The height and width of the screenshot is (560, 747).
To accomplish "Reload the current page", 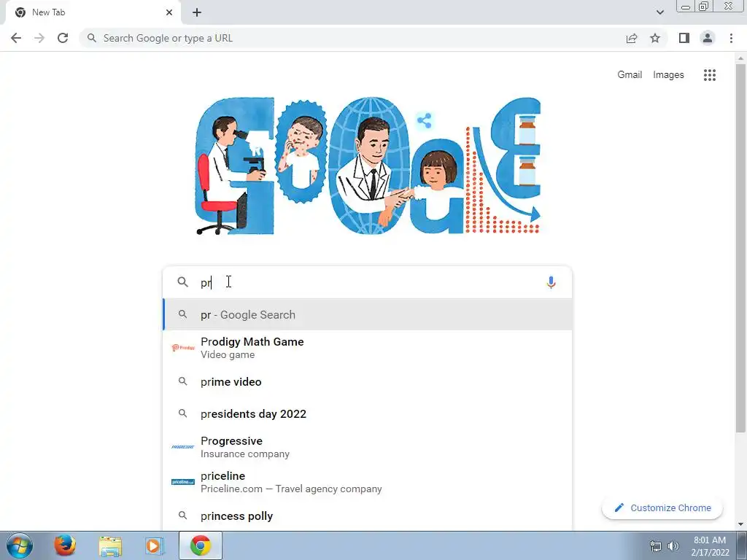I will click(63, 38).
